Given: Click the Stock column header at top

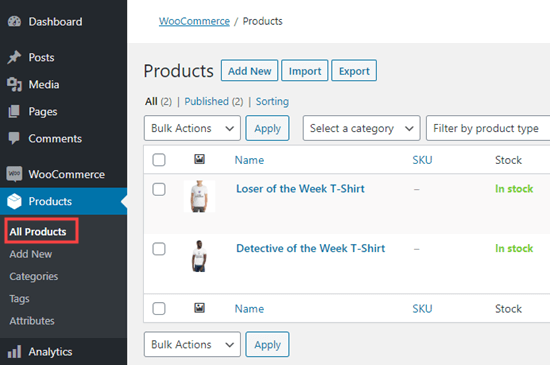Looking at the screenshot, I should (508, 160).
